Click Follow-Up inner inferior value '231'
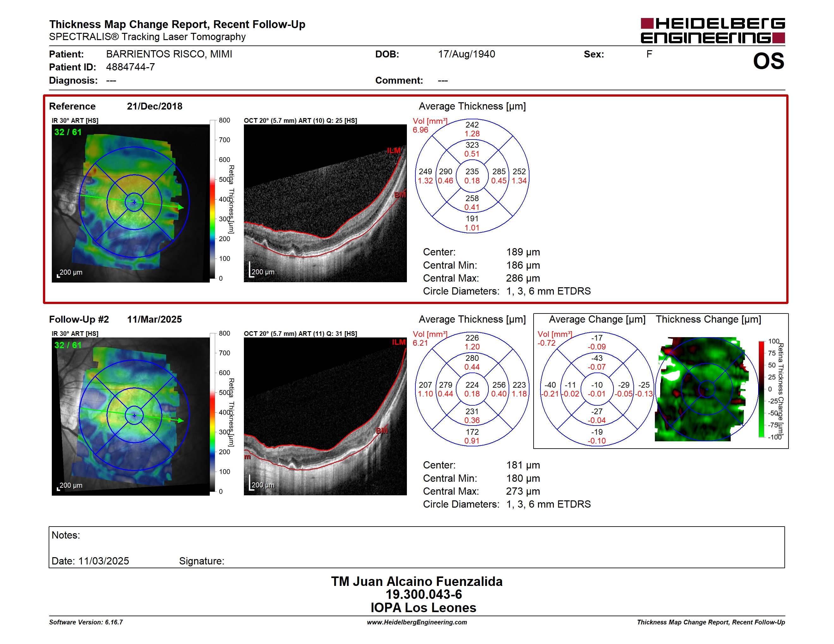 point(472,412)
